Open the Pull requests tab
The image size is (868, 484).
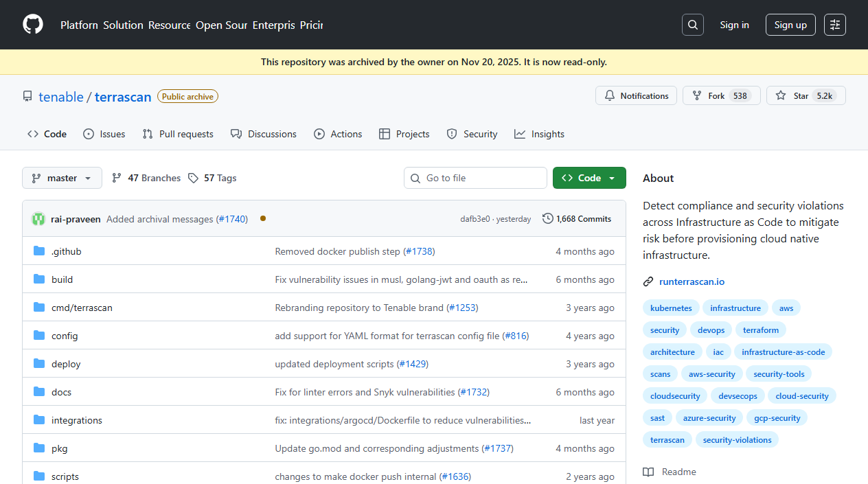click(x=178, y=134)
